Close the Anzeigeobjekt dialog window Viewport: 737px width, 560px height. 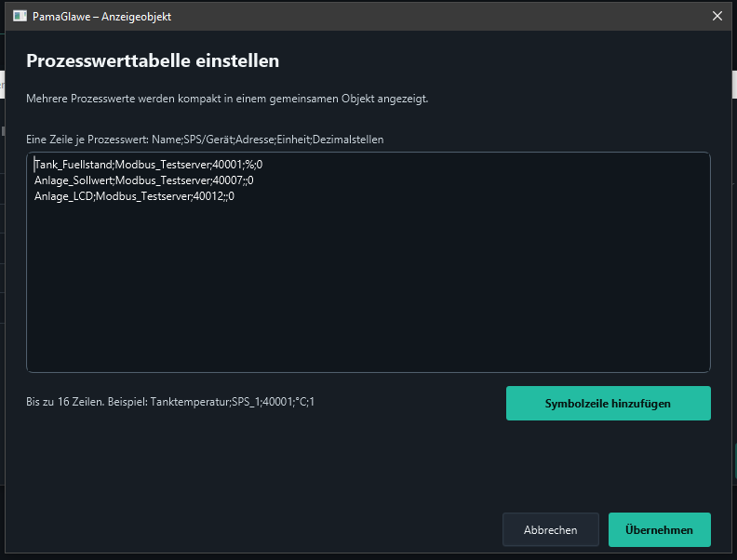click(717, 16)
